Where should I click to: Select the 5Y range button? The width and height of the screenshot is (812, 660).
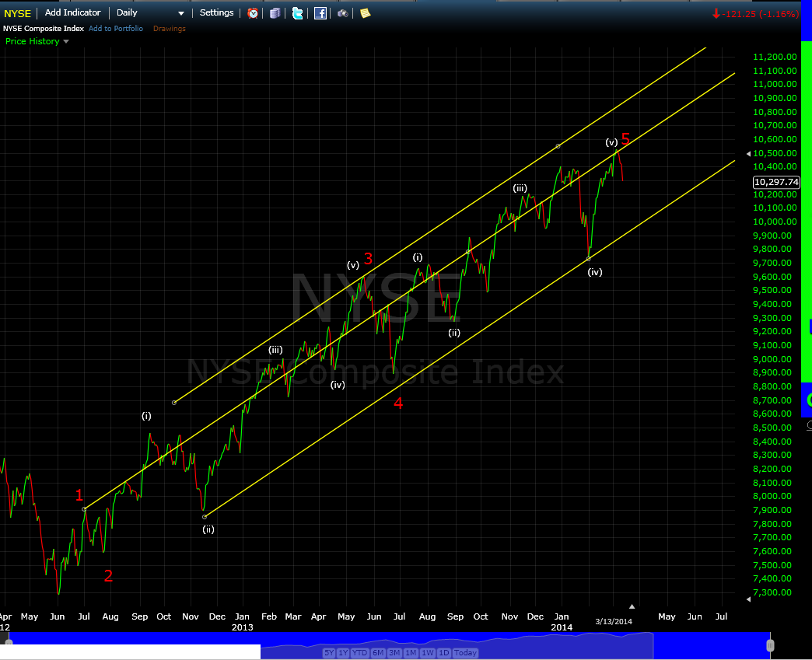[x=329, y=653]
